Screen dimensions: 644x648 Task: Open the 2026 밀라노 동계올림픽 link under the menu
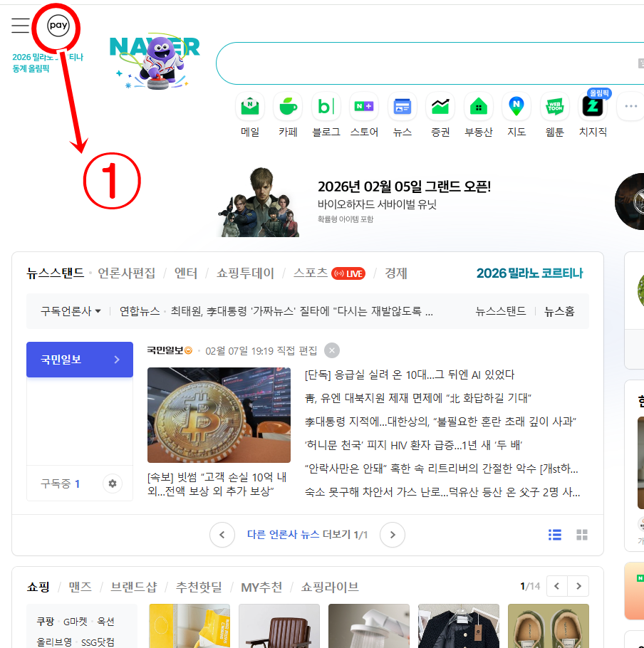(x=48, y=63)
